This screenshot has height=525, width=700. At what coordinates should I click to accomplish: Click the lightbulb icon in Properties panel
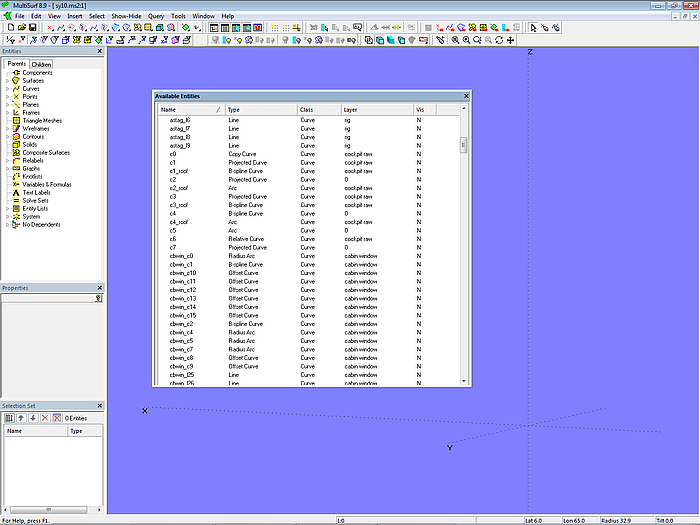pos(99,298)
